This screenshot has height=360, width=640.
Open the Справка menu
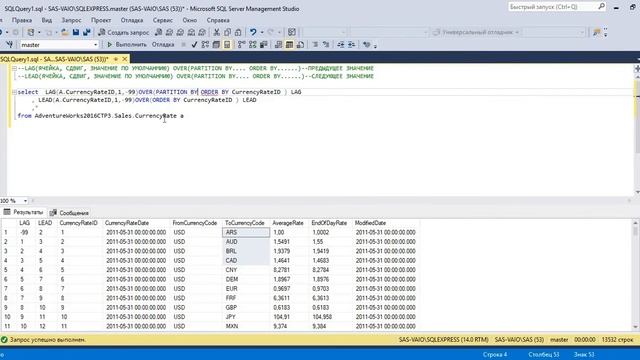(218, 20)
